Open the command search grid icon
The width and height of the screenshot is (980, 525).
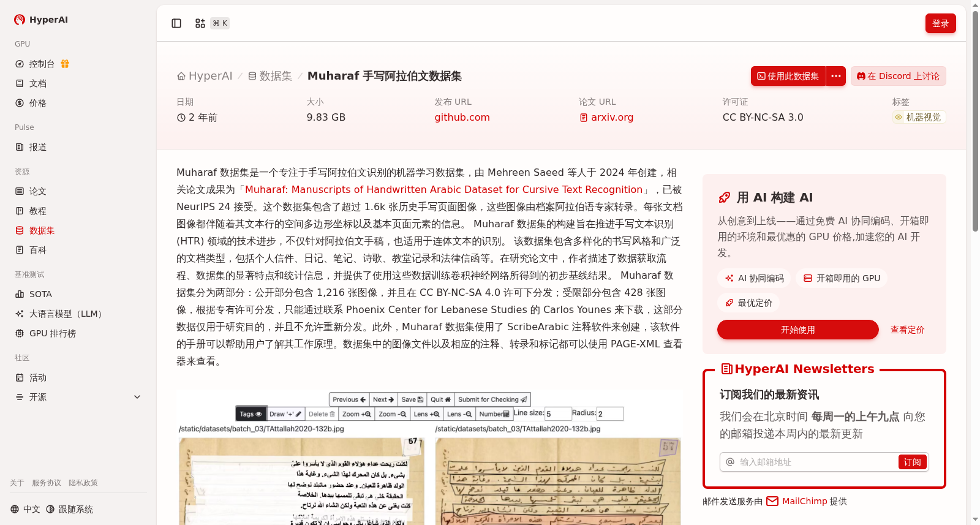(x=200, y=23)
